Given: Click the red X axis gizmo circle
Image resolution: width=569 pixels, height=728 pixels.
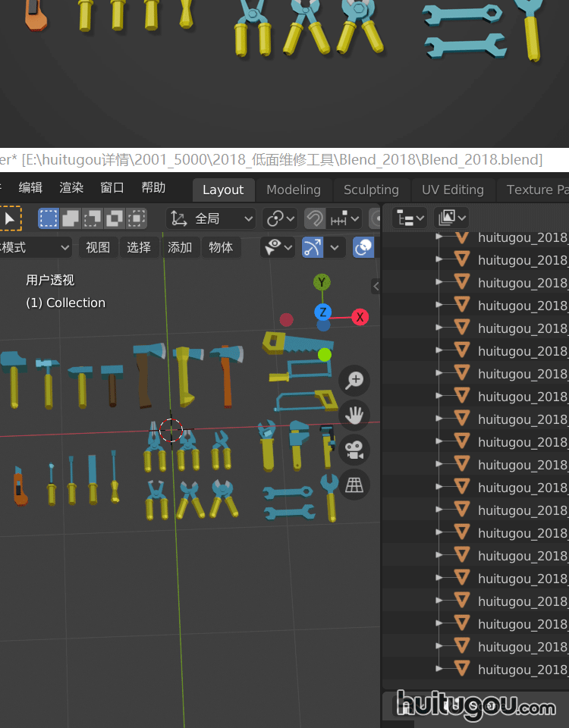Looking at the screenshot, I should coord(360,317).
